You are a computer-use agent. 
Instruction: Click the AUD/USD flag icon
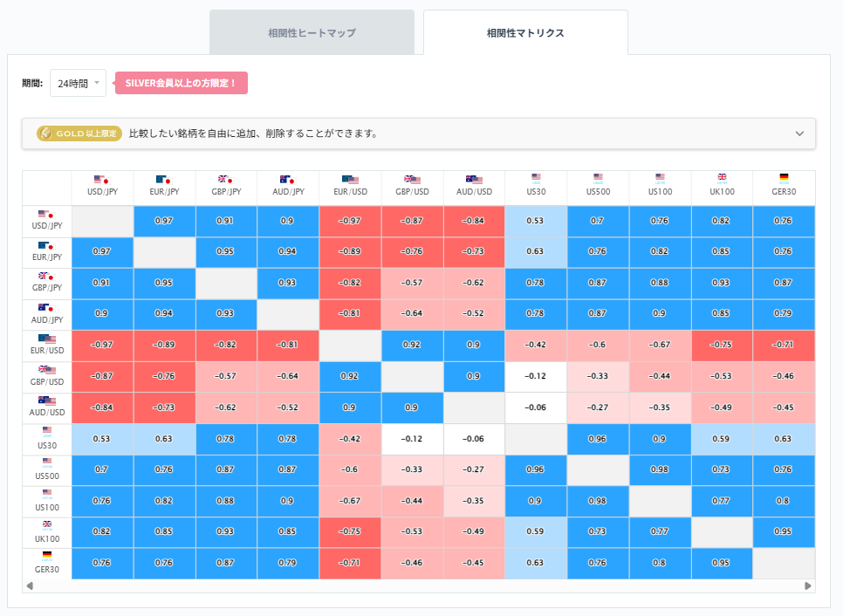point(474,181)
